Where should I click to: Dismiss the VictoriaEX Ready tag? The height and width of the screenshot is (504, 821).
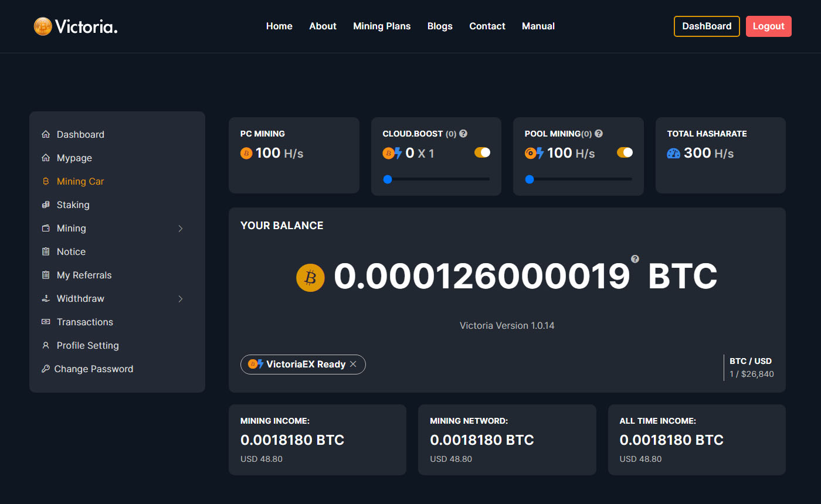click(353, 364)
